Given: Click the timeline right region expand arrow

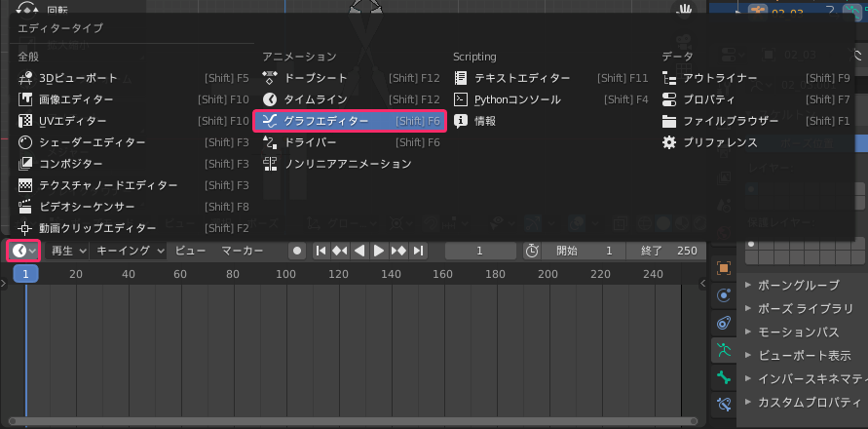Looking at the screenshot, I should (703, 283).
